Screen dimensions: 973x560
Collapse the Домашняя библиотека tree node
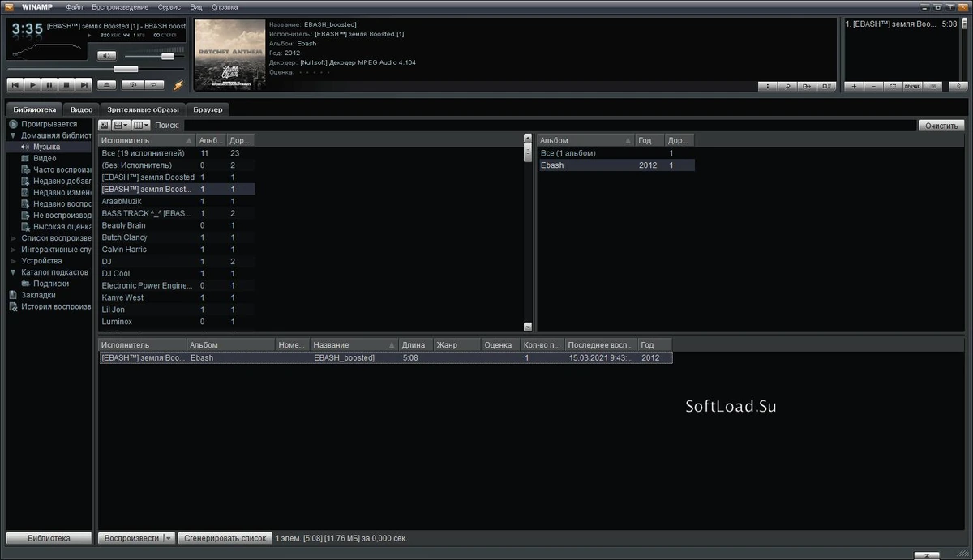coord(13,135)
